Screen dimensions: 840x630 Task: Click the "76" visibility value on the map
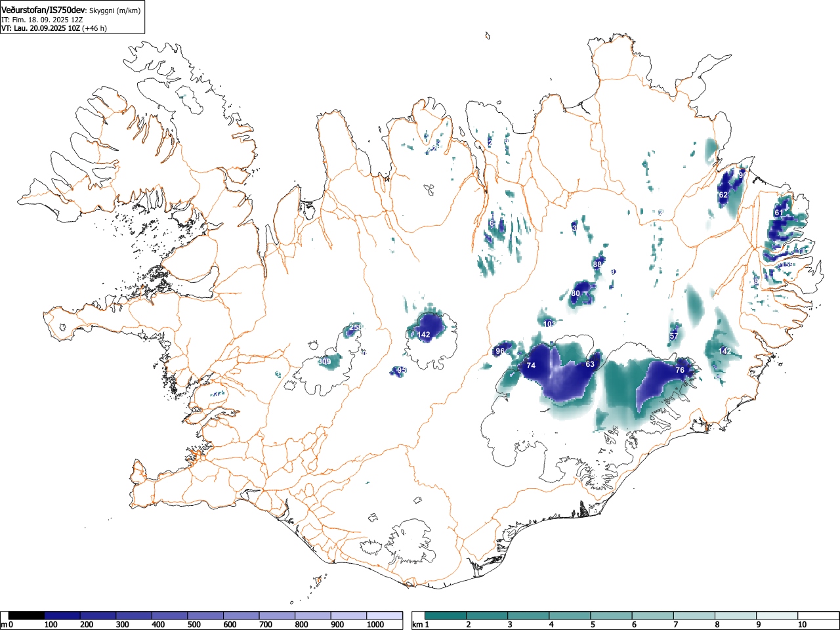click(680, 370)
